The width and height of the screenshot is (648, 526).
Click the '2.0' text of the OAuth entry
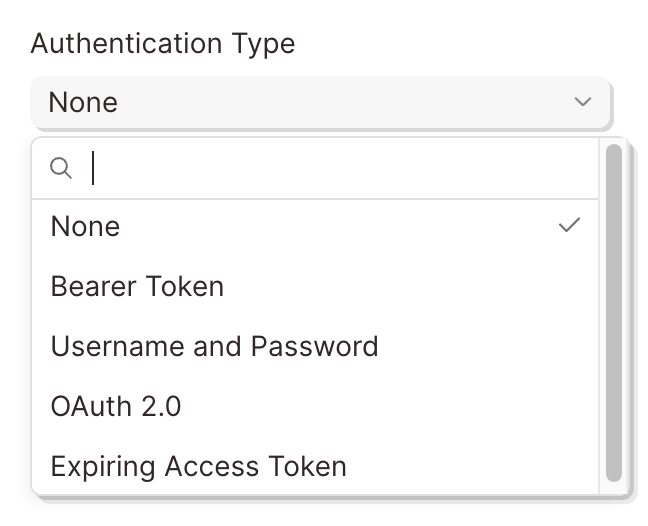tap(159, 407)
